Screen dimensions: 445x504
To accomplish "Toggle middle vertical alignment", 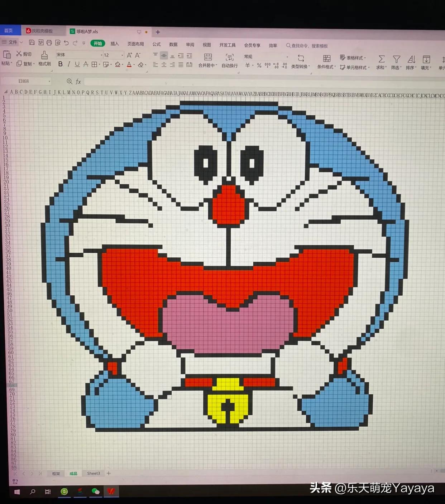I will [x=164, y=55].
